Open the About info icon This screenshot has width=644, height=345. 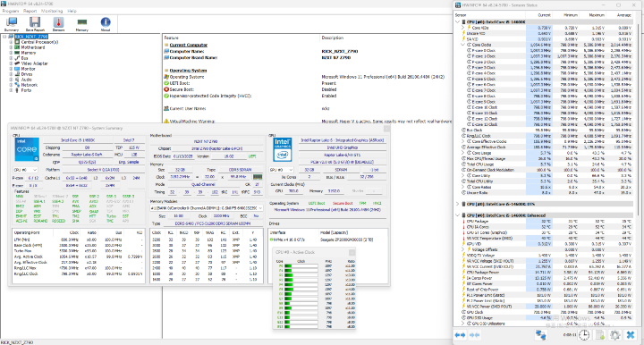106,24
